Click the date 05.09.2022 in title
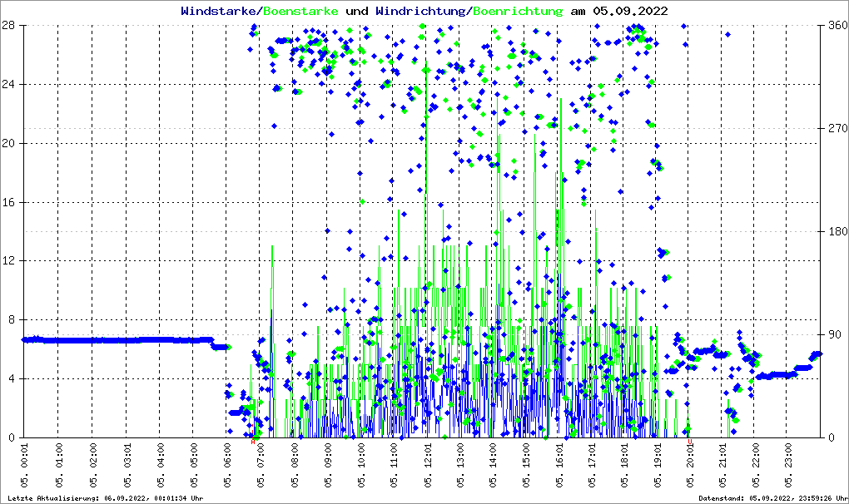Screen dimensions: 849x504 tap(629, 11)
